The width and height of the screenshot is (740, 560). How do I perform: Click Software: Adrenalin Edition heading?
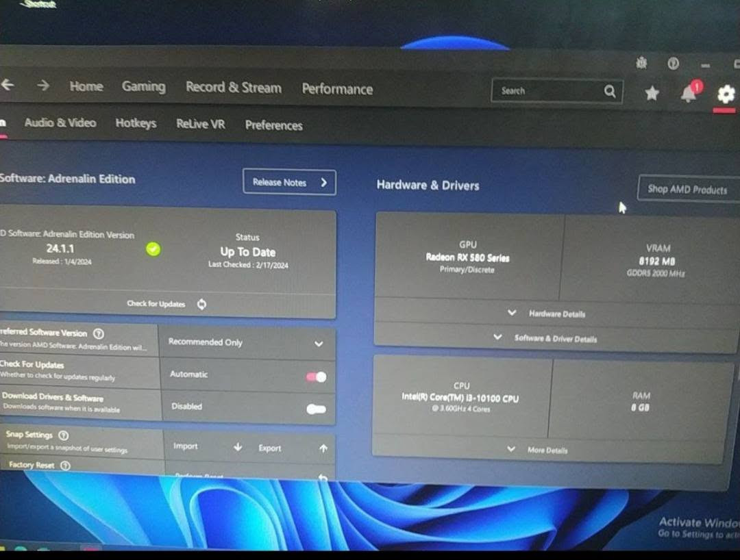[67, 179]
